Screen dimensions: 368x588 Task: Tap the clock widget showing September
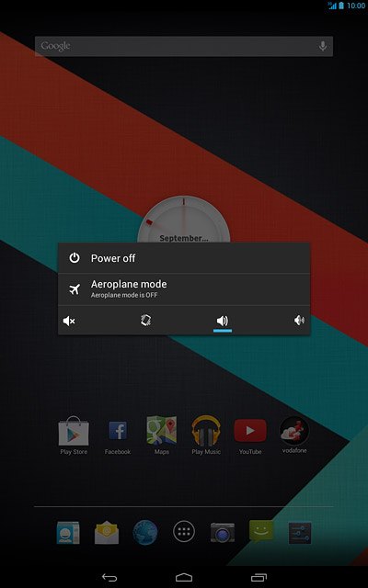click(184, 220)
